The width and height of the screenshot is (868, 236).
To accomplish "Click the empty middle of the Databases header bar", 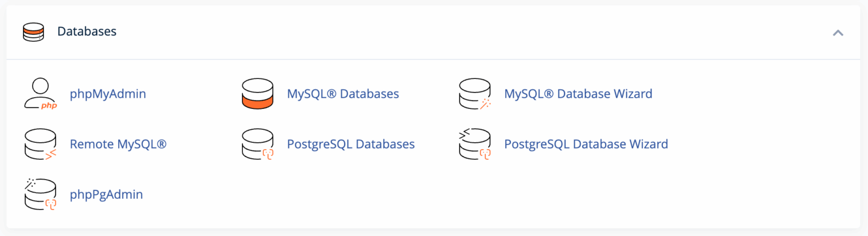I will (x=452, y=32).
